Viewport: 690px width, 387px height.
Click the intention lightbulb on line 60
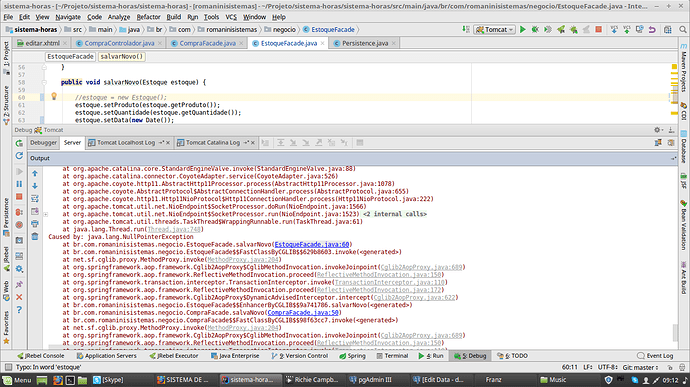point(54,96)
